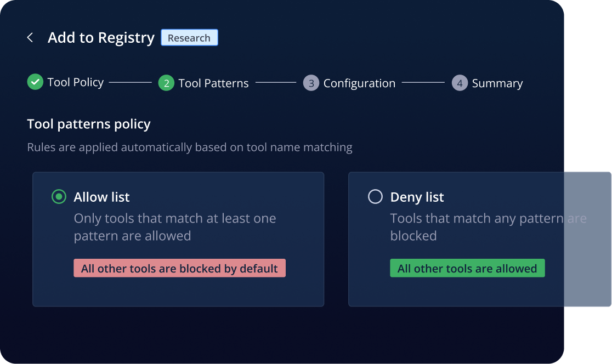
Task: Click the Research badge next to the title
Action: point(189,38)
